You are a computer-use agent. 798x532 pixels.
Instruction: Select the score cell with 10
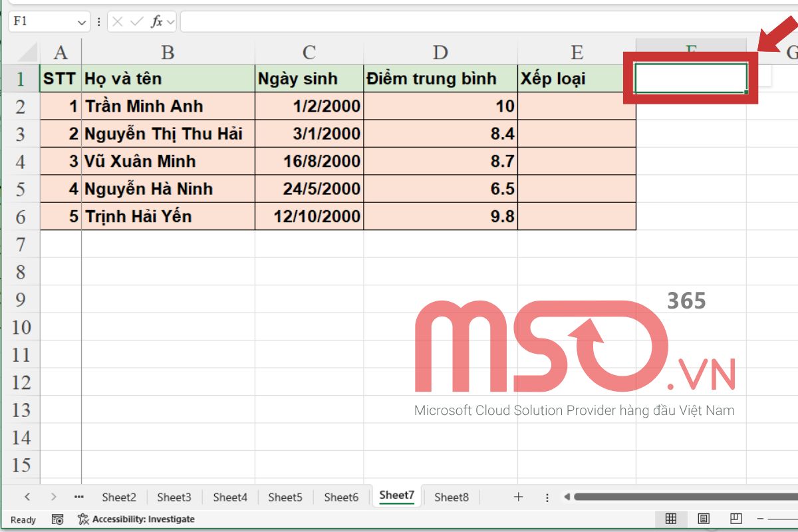[440, 106]
